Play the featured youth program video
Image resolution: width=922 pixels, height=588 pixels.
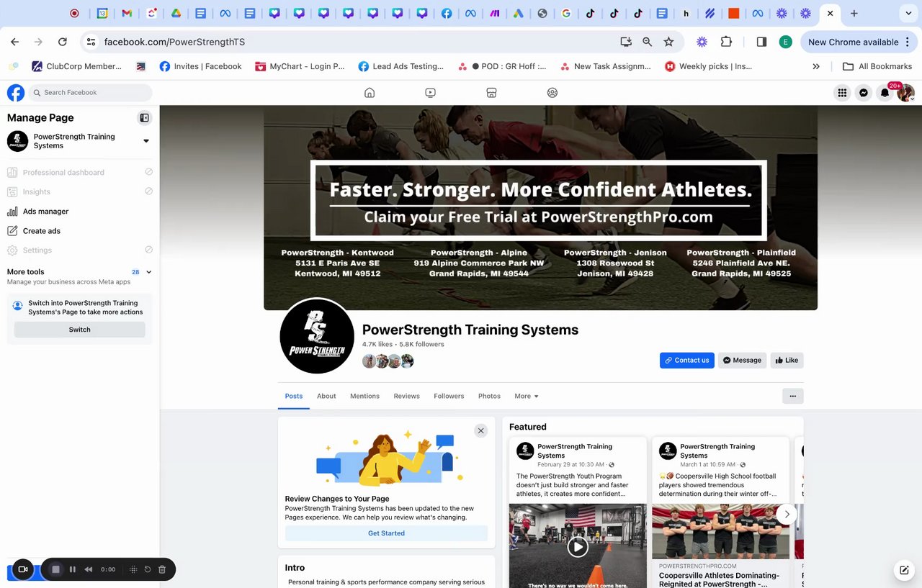pos(577,547)
